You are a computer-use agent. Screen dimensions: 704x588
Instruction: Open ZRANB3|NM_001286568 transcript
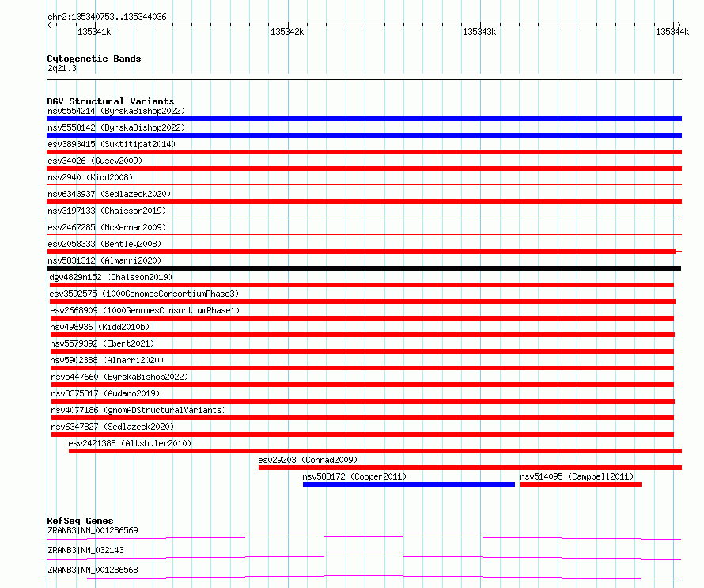pos(93,570)
